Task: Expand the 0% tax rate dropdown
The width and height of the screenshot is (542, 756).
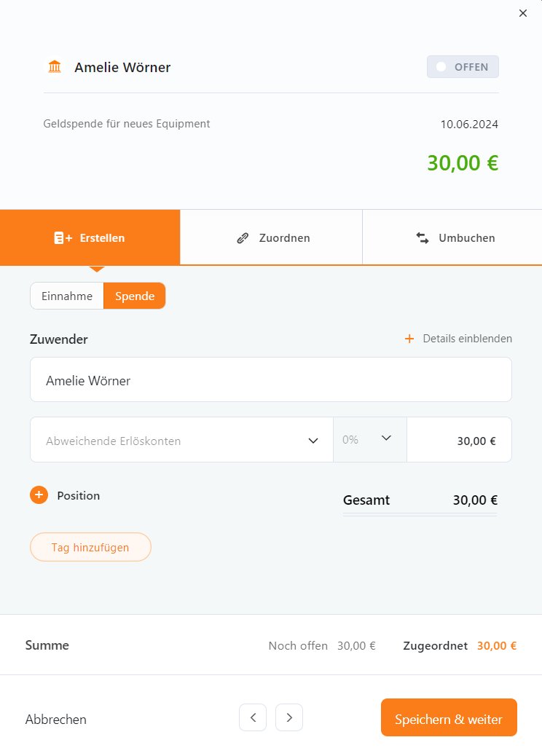Action: pos(370,440)
